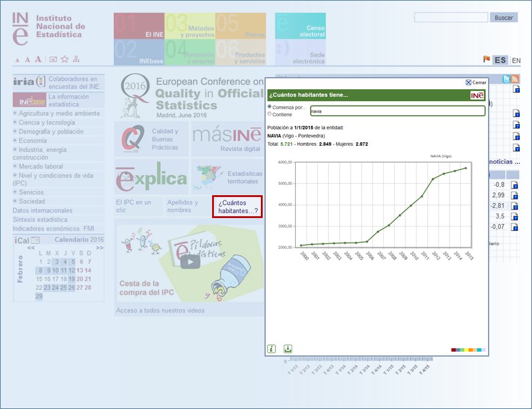Open the contact envelope icon in the header
532x409 pixels.
[x=53, y=60]
